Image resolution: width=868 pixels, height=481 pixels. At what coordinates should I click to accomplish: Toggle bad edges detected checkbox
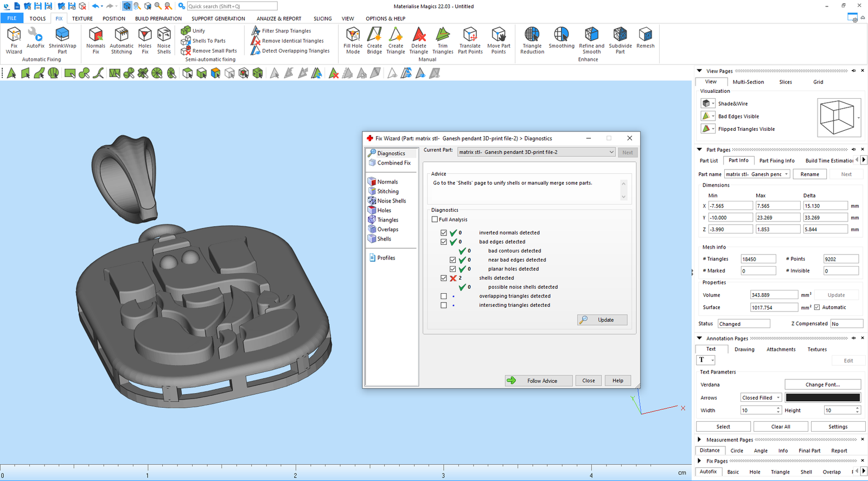coord(444,242)
